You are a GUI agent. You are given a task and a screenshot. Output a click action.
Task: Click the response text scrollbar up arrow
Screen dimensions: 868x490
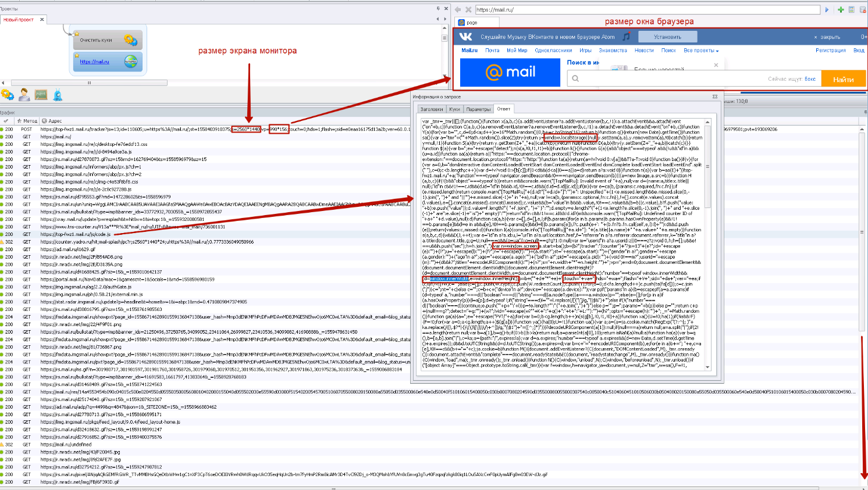point(707,122)
